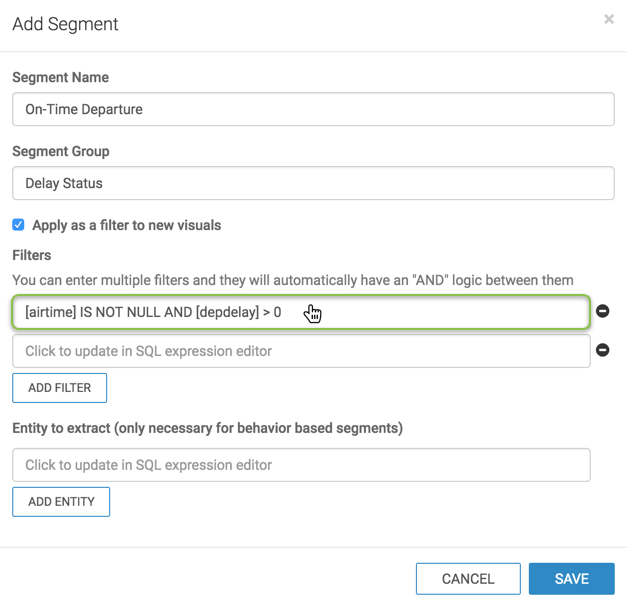Image resolution: width=627 pixels, height=606 pixels.
Task: Focus the Segment Name field
Action: coord(313,110)
